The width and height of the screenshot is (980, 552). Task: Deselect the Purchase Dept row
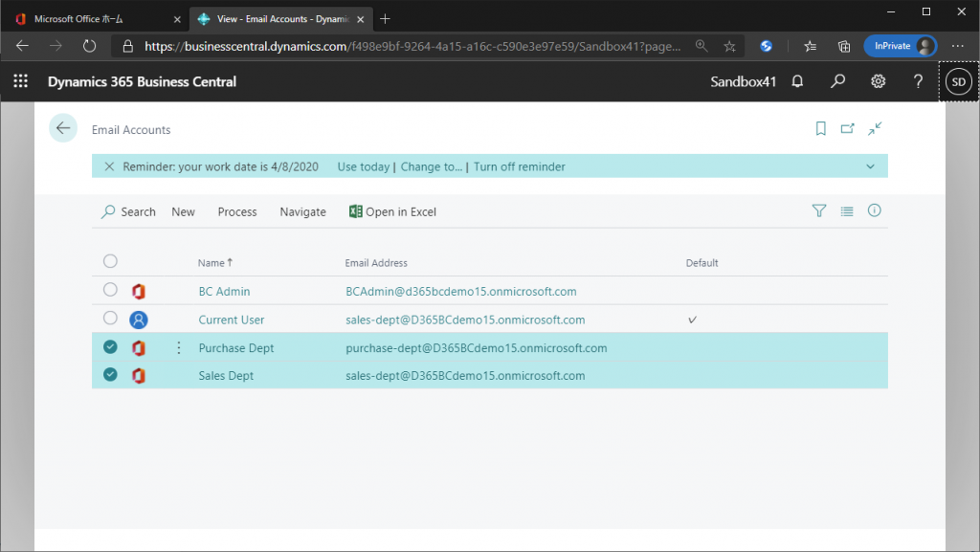point(110,346)
